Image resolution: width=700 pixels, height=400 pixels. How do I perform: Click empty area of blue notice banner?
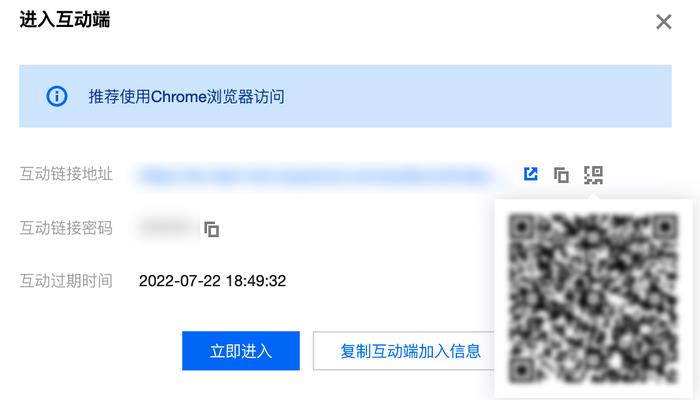(x=478, y=96)
